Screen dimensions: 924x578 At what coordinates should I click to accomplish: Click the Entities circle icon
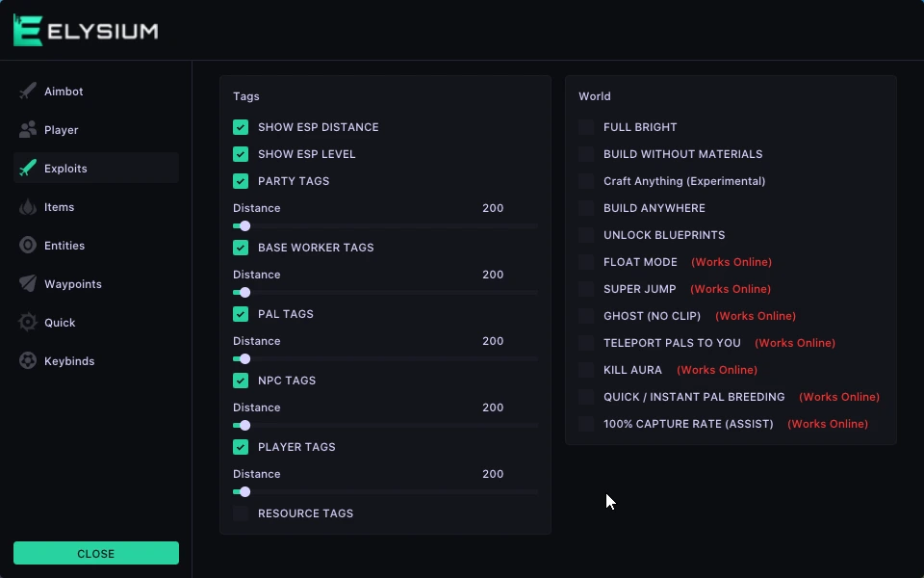point(28,246)
